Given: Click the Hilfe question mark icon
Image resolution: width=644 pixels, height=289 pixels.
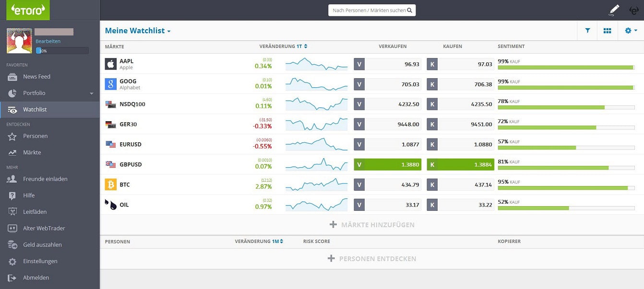Looking at the screenshot, I should click(12, 196).
